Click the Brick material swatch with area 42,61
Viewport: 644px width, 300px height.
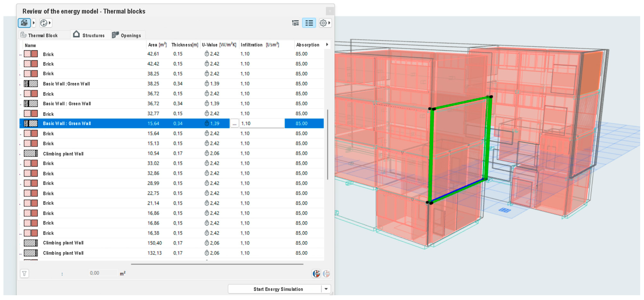coord(31,54)
